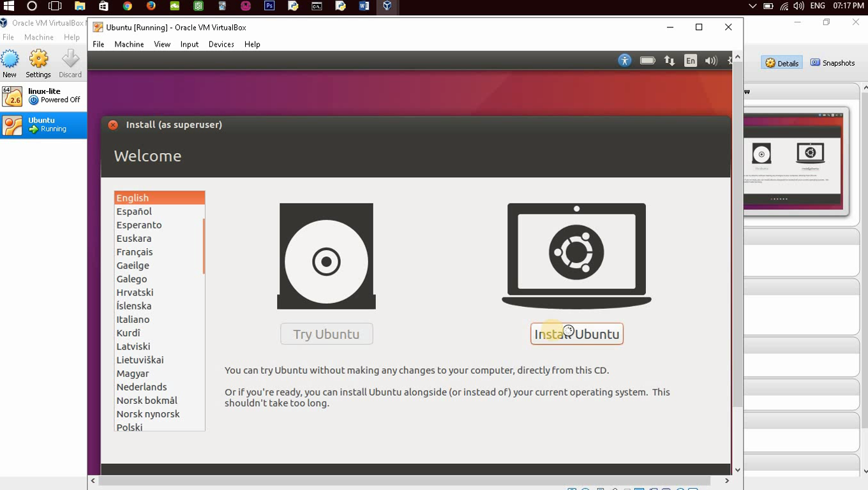Click the Install Ubuntu button

(x=576, y=333)
